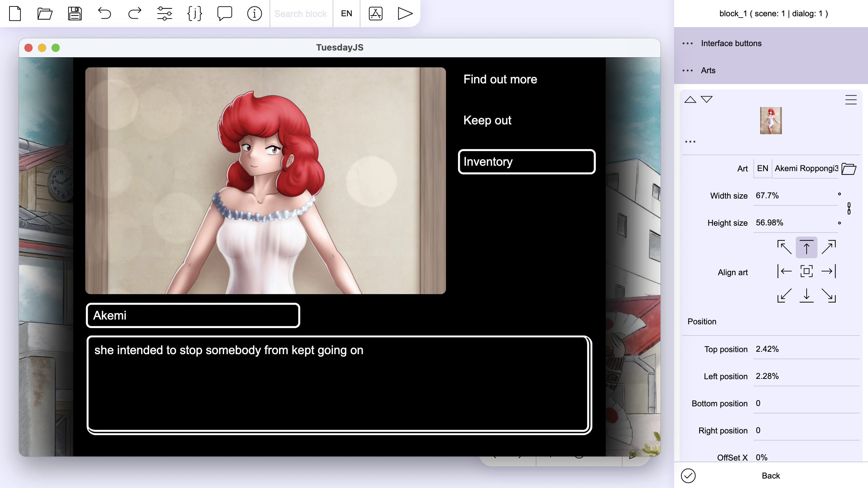The width and height of the screenshot is (868, 488).
Task: Select the Akemi art thumbnail
Action: (x=771, y=121)
